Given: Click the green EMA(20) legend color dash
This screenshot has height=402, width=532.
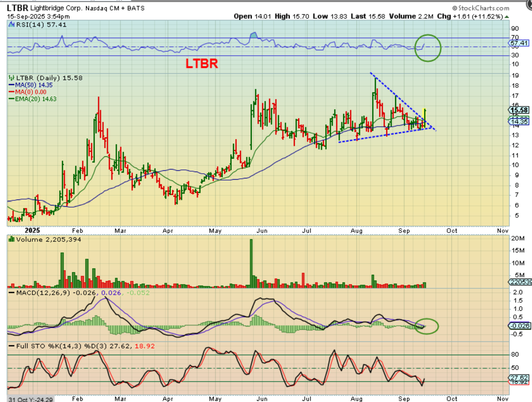Looking at the screenshot, I should tap(11, 99).
